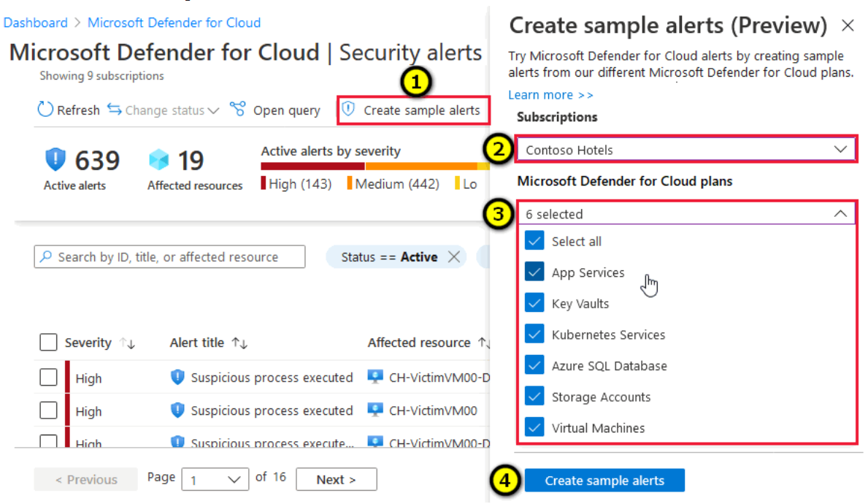The width and height of the screenshot is (868, 504).
Task: Check the first High severity alert row
Action: pos(48,378)
